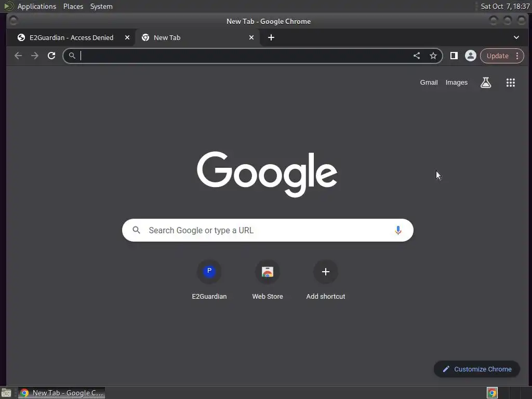This screenshot has height=399, width=532.
Task: Click Customize Chrome button
Action: click(477, 369)
